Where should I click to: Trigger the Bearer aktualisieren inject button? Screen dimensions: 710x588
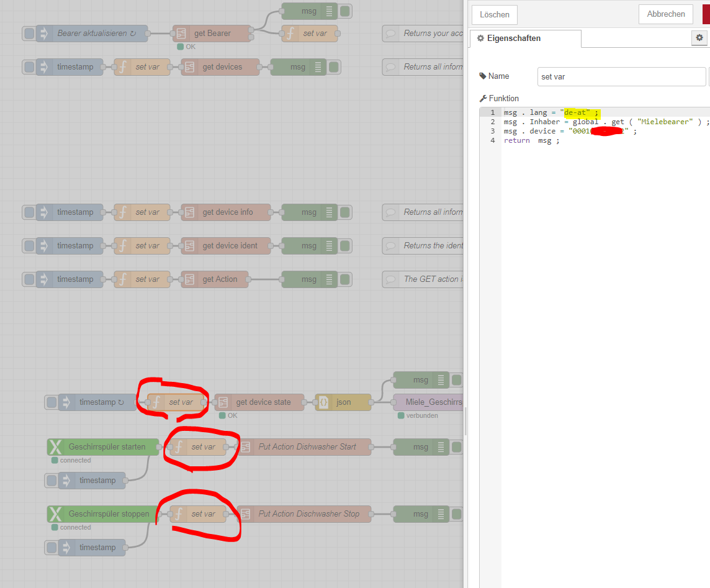point(29,34)
